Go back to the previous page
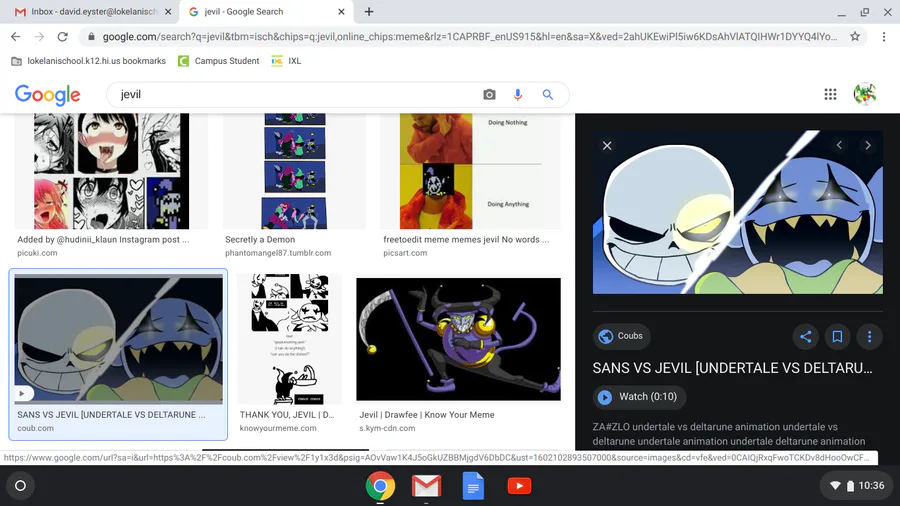Image resolution: width=900 pixels, height=506 pixels. point(15,37)
